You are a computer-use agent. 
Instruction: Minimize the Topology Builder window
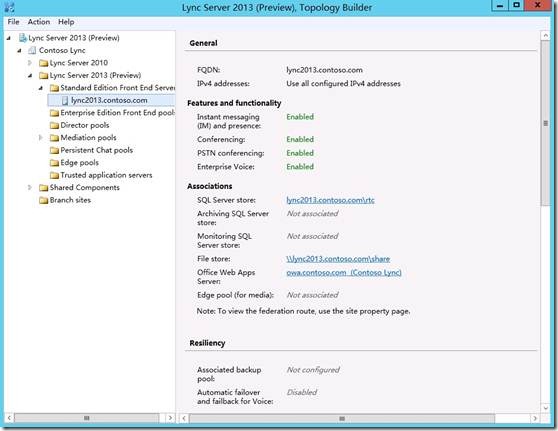[x=499, y=5]
